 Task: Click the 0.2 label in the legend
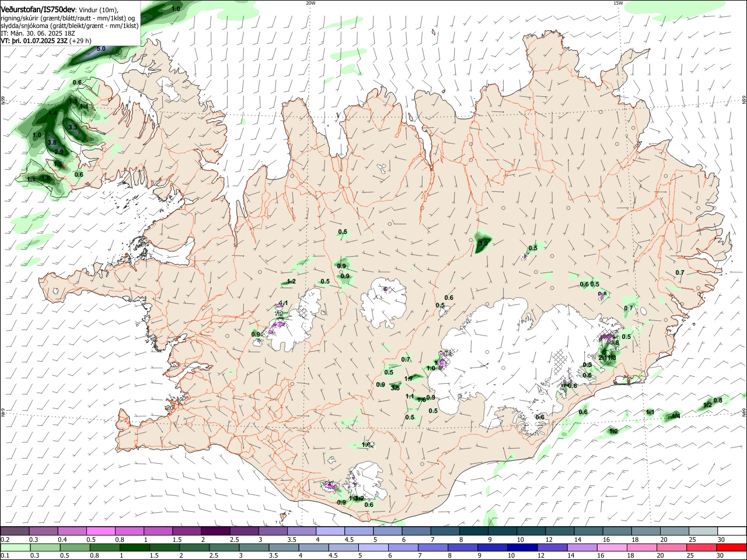click(5, 540)
